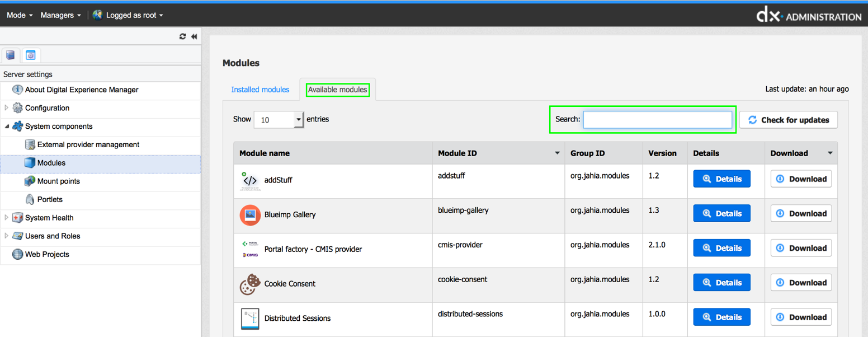Click the 'Server settings' panel heading
The image size is (868, 337).
click(x=28, y=74)
